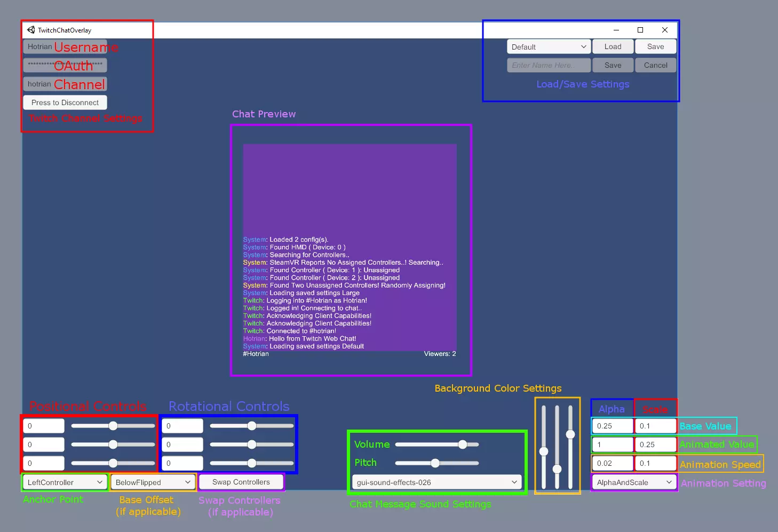
Task: Focus the top rotational value field
Action: (x=182, y=426)
